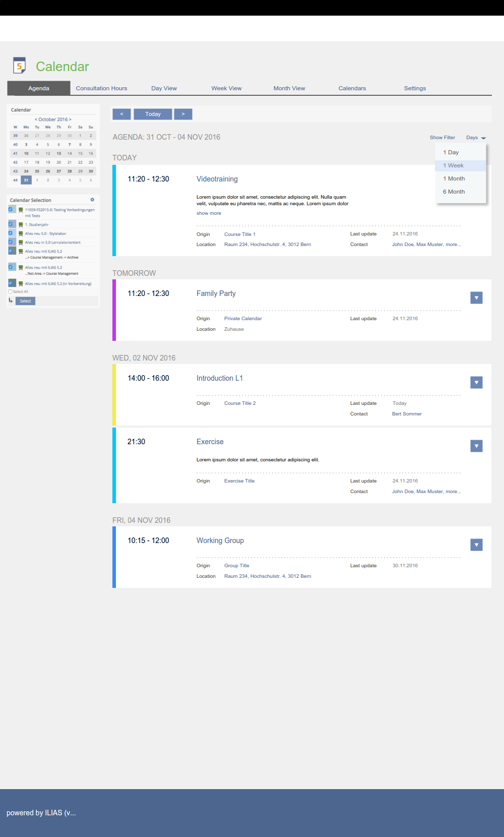Click Bert Sommer contact link
The height and width of the screenshot is (837, 504).
pos(407,414)
